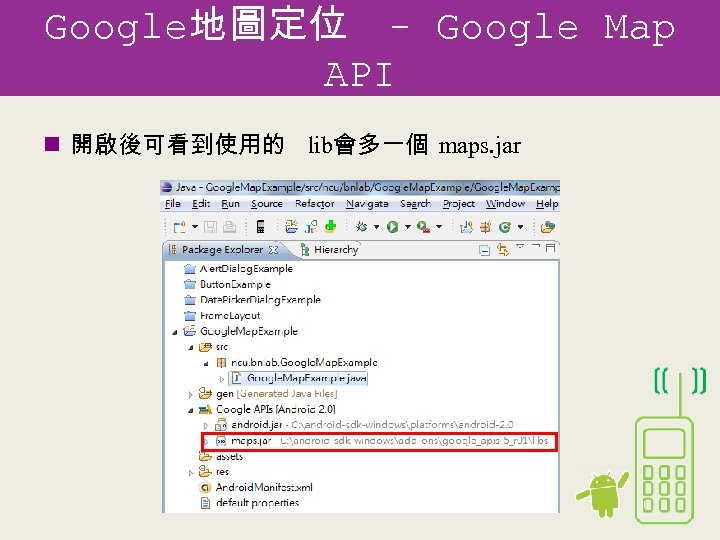Image resolution: width=720 pixels, height=540 pixels.
Task: Switch to the Package Explorer tab
Action: click(223, 249)
